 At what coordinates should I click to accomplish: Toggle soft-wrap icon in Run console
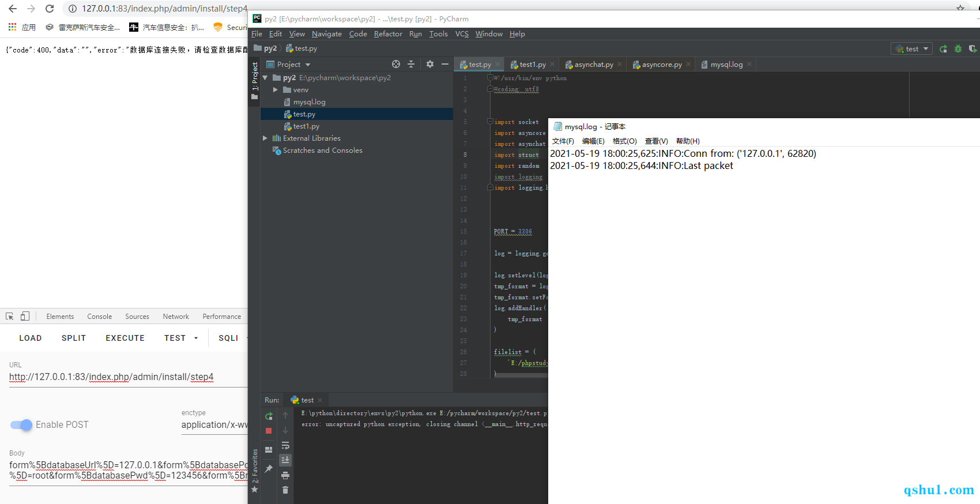coord(285,445)
